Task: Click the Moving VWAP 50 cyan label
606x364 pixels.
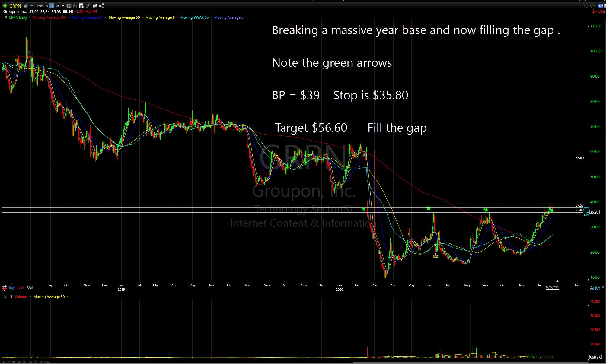Action: pyautogui.click(x=194, y=17)
